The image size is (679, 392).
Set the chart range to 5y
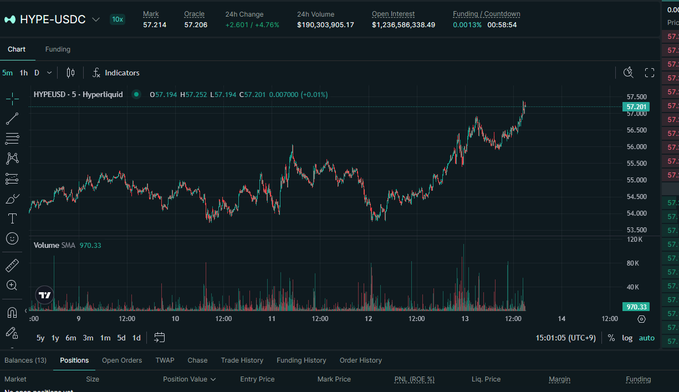[40, 338]
